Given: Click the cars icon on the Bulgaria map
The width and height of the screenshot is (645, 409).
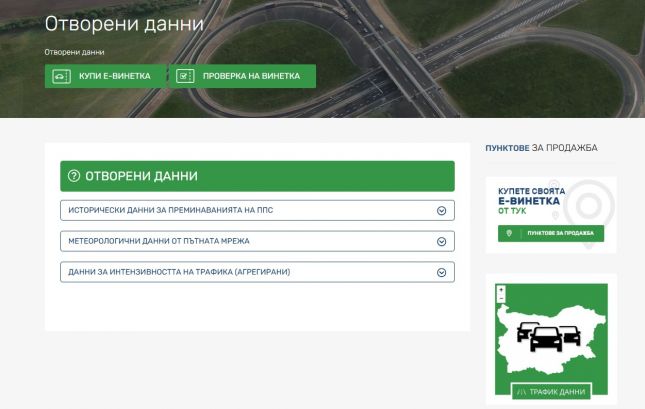Looking at the screenshot, I should click(545, 335).
